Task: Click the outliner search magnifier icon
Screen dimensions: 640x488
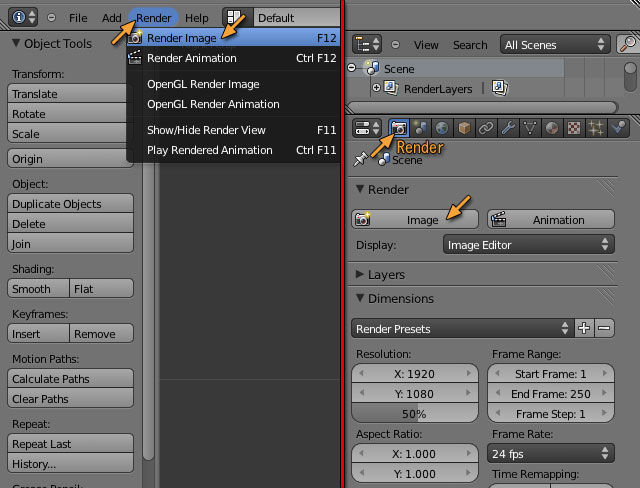Action: 628,45
